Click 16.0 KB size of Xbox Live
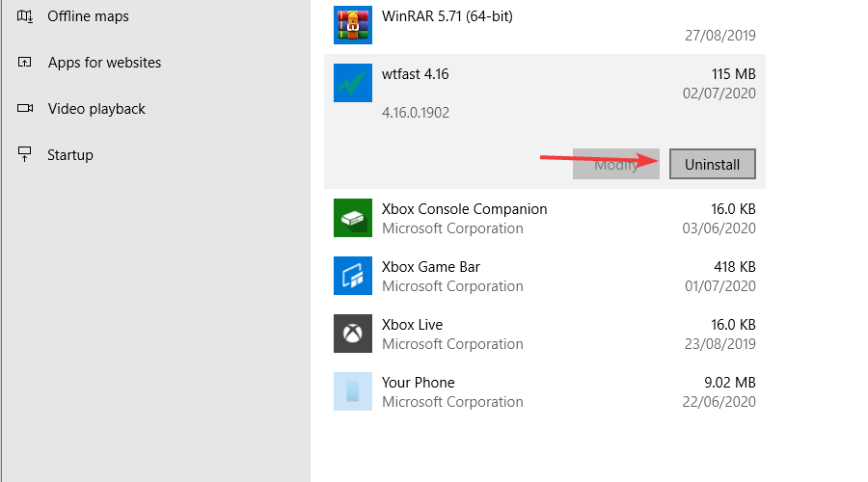This screenshot has height=482, width=868. tap(733, 325)
